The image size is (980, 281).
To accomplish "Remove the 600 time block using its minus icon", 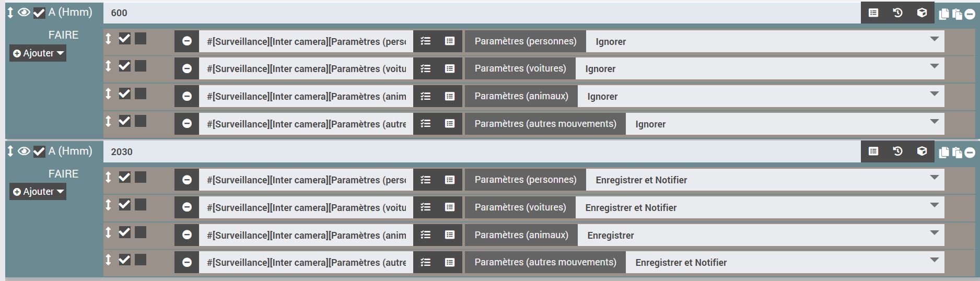I will pos(970,14).
